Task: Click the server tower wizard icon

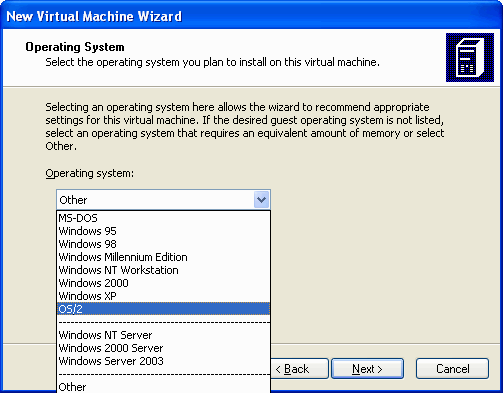Action: coord(470,57)
